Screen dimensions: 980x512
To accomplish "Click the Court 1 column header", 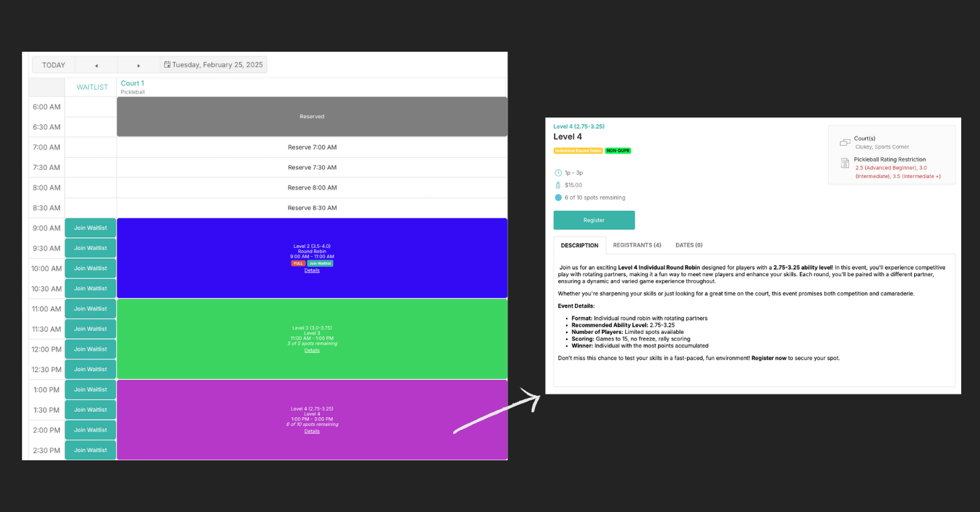I will 132,83.
